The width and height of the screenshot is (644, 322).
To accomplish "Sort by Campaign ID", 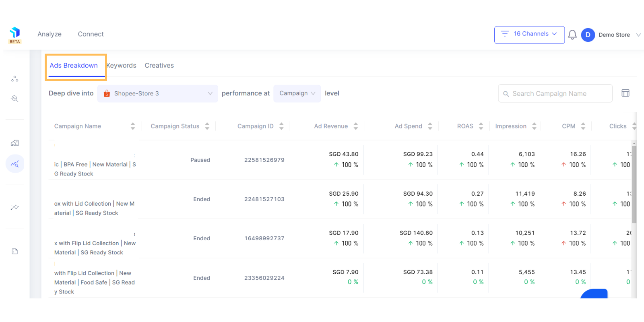I will tap(281, 126).
